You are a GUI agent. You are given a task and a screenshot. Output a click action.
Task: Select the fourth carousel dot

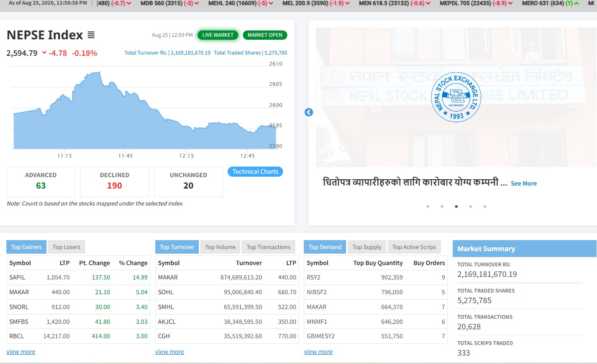coord(470,207)
